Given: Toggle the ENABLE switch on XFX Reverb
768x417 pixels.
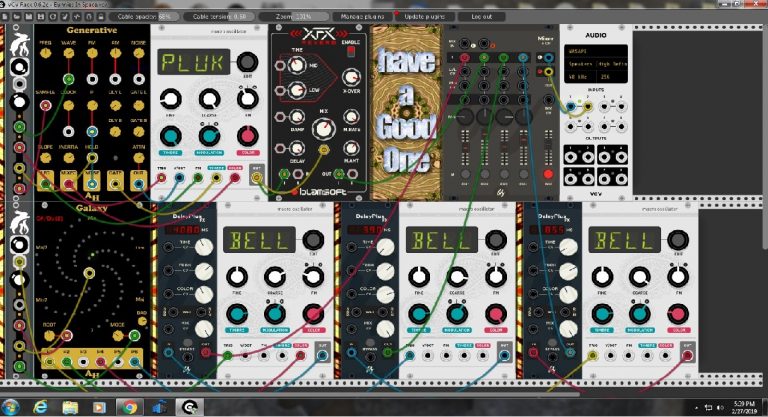Looking at the screenshot, I should (x=351, y=52).
